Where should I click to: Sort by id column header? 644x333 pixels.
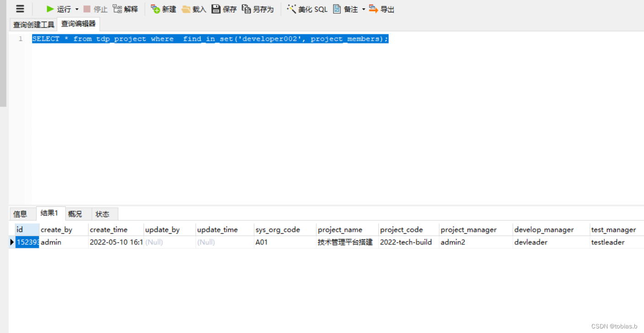coord(27,230)
